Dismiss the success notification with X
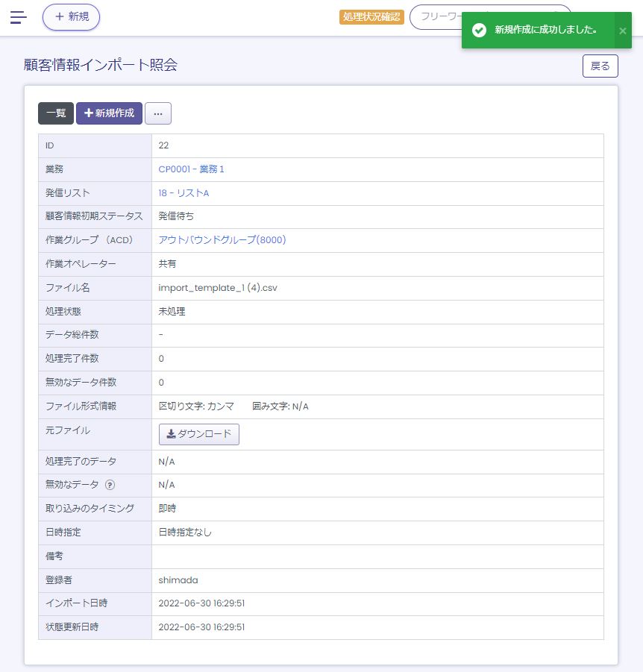The image size is (643, 672). 623,31
